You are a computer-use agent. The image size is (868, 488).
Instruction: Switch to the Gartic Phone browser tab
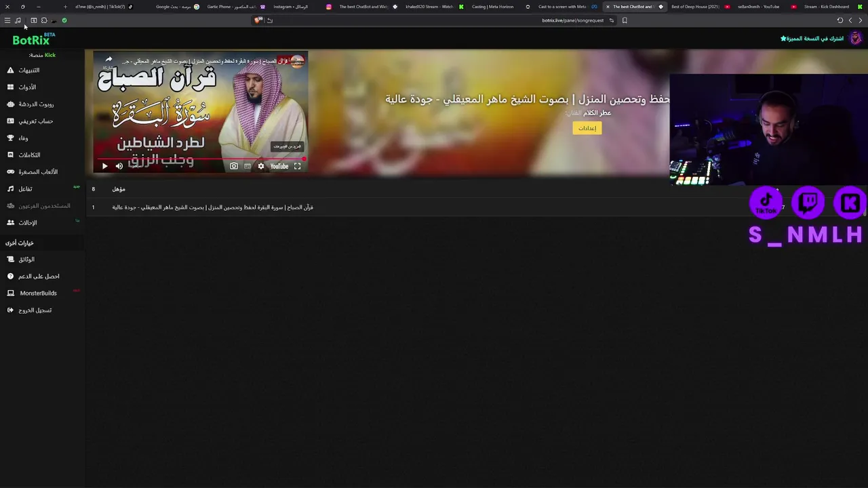click(x=236, y=7)
